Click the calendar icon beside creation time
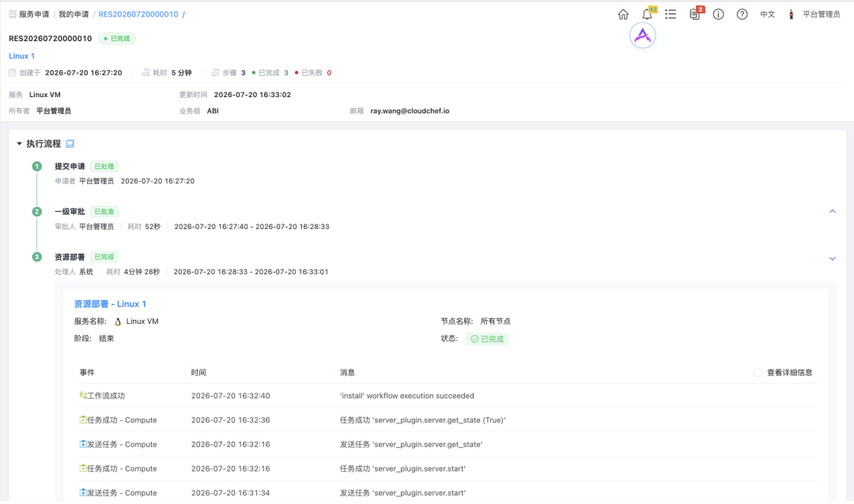The image size is (854, 504). [x=13, y=73]
